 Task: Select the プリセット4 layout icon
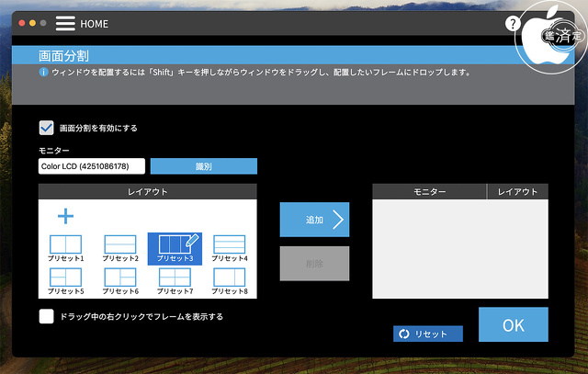coord(230,244)
